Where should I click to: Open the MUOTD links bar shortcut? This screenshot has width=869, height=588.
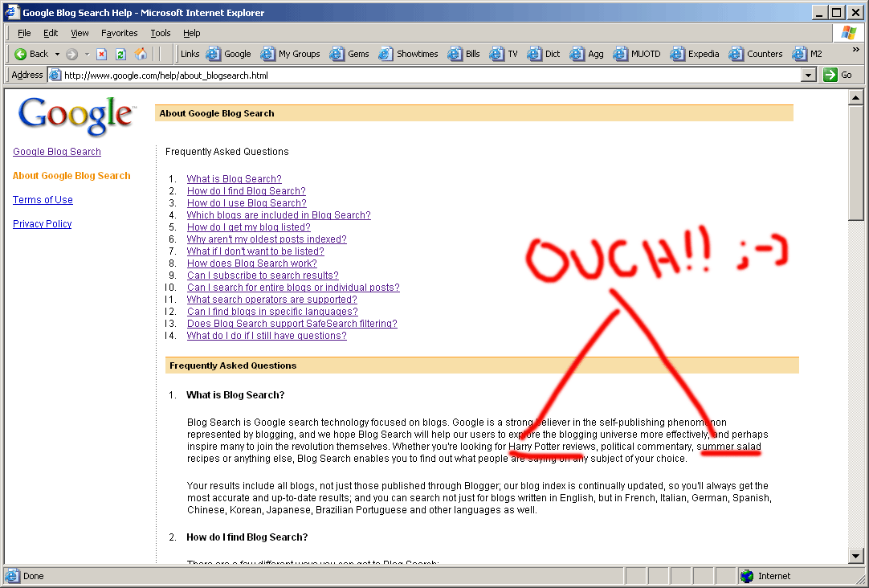coord(636,54)
